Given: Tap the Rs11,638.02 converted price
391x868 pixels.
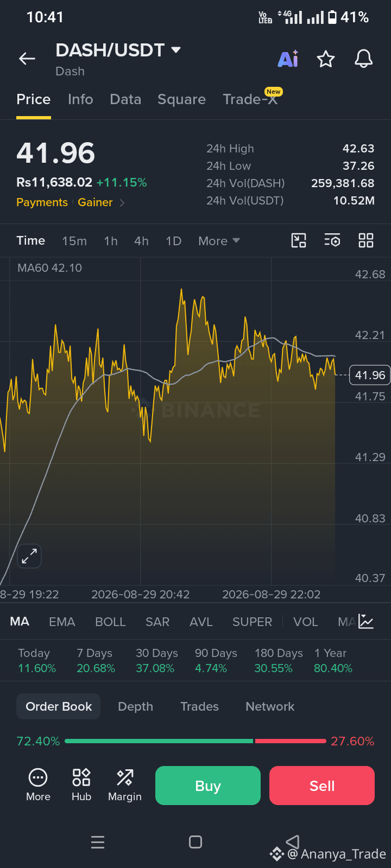Looking at the screenshot, I should (54, 183).
